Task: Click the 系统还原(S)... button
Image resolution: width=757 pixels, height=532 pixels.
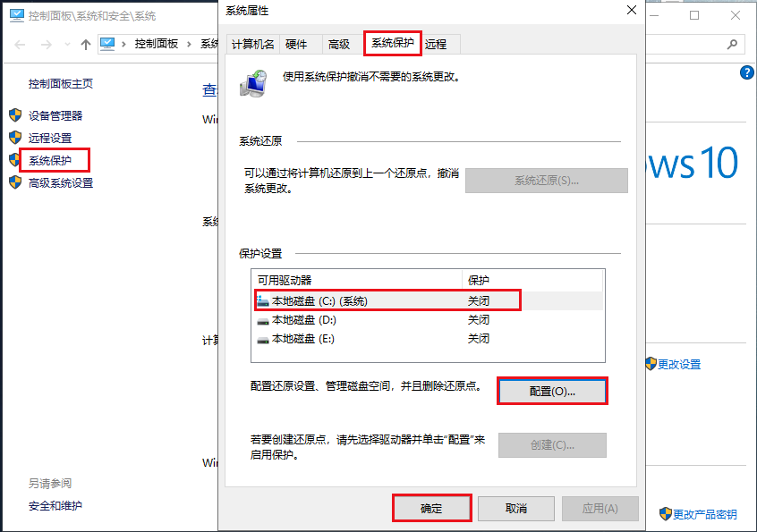Action: point(547,181)
